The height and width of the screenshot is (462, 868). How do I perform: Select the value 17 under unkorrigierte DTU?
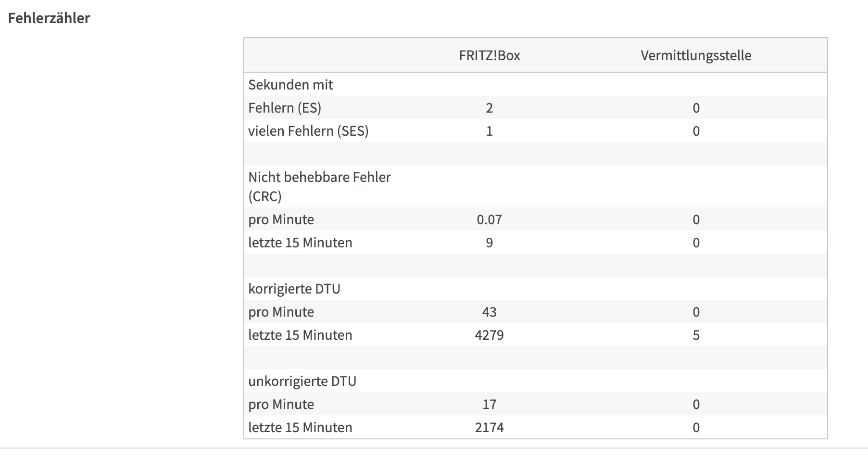[489, 404]
